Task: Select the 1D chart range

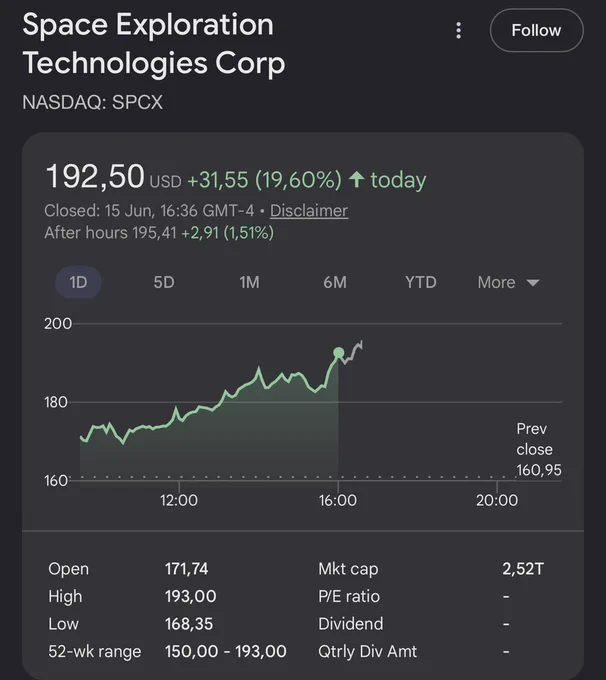Action: [79, 282]
